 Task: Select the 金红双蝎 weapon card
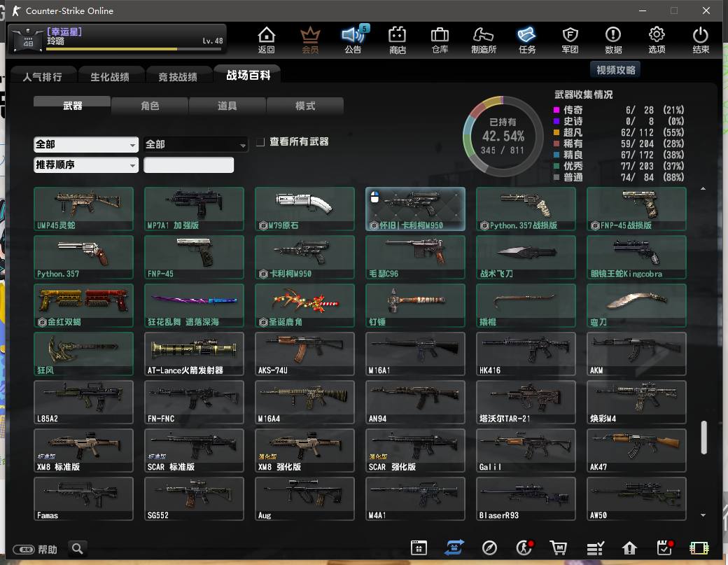click(83, 305)
